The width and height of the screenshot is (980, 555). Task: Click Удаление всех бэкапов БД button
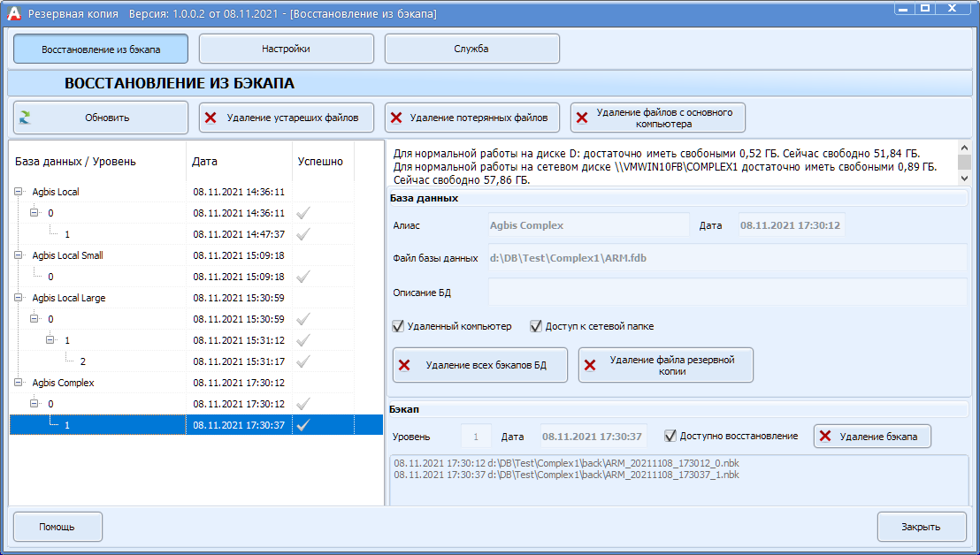(x=480, y=365)
